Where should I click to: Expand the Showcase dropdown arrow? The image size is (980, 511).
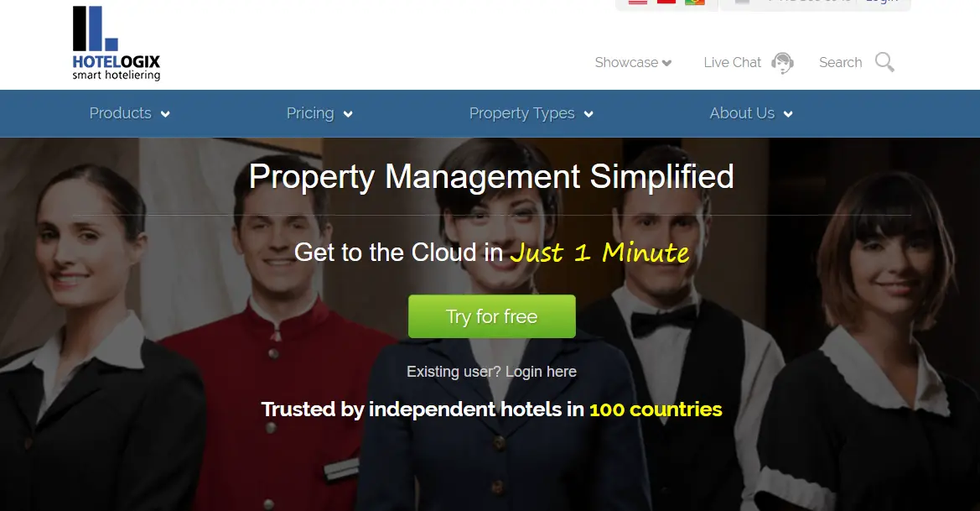pos(666,63)
